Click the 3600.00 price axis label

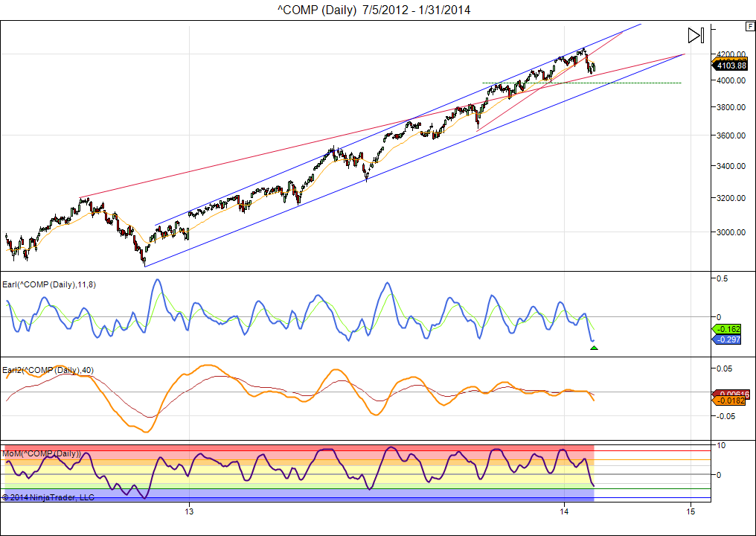pos(731,135)
